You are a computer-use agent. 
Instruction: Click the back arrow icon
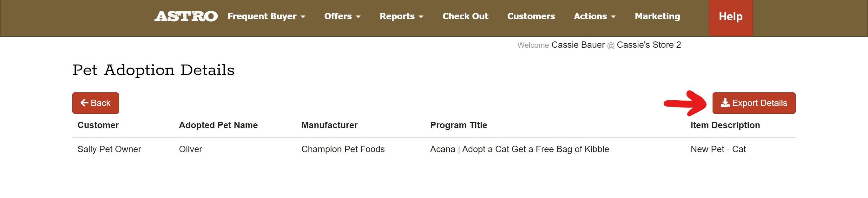(84, 102)
